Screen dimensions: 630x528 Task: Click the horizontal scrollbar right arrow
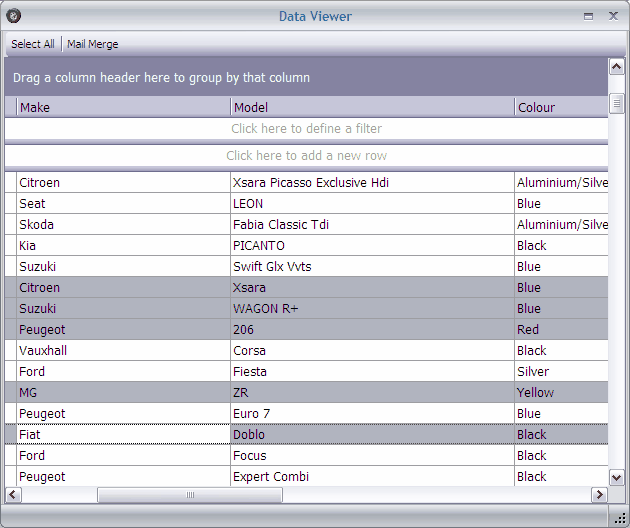pyautogui.click(x=599, y=494)
